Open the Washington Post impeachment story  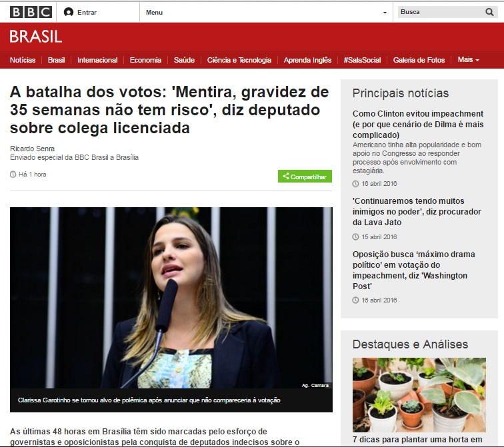pos(414,270)
